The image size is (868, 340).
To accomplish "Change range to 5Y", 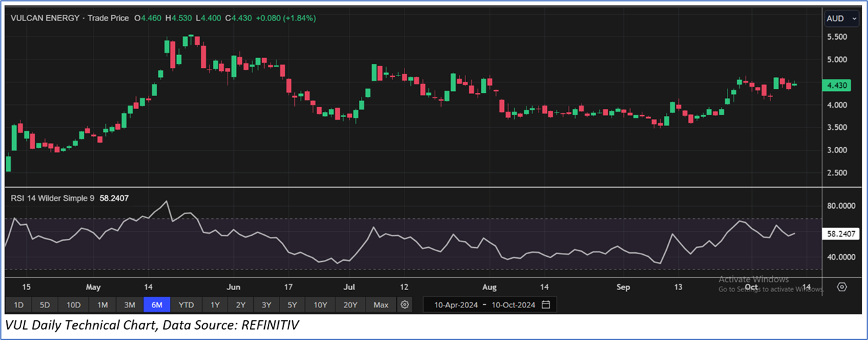I will 292,305.
